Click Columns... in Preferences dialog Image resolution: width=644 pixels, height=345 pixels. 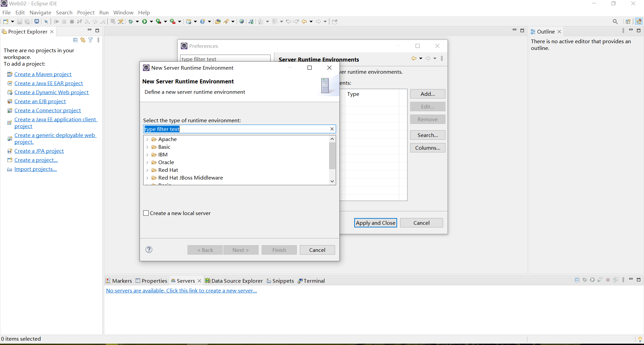coord(428,148)
